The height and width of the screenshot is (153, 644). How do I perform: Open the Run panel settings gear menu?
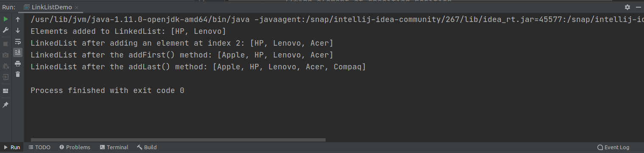point(627,7)
